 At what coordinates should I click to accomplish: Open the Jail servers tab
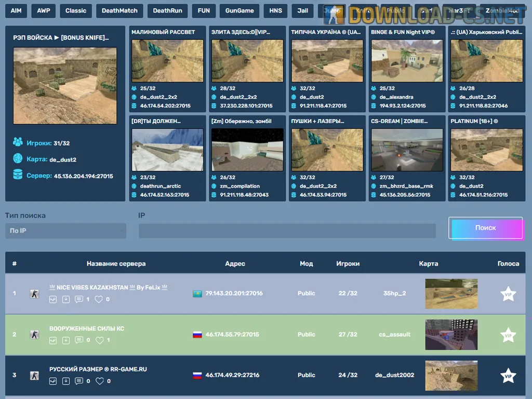303,11
